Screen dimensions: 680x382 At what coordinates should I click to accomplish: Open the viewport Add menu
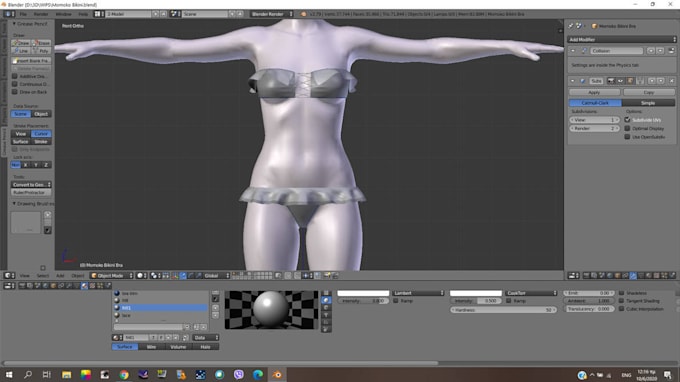(60, 275)
